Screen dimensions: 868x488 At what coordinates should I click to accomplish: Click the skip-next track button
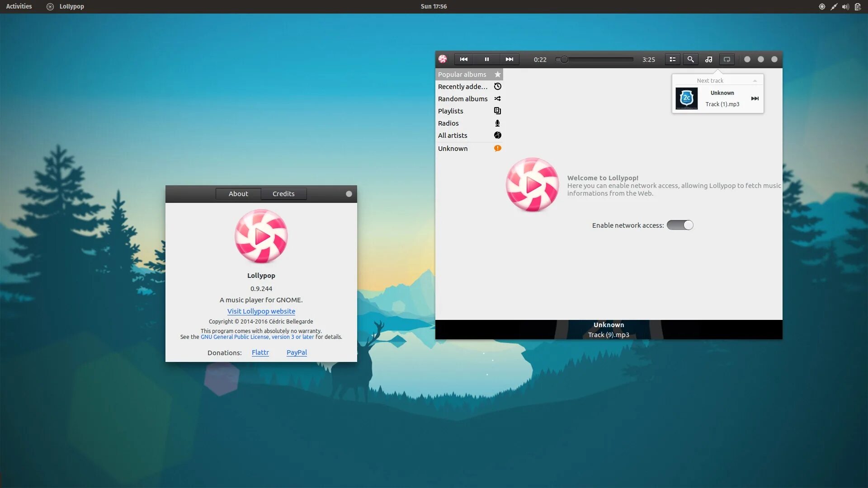pyautogui.click(x=509, y=59)
